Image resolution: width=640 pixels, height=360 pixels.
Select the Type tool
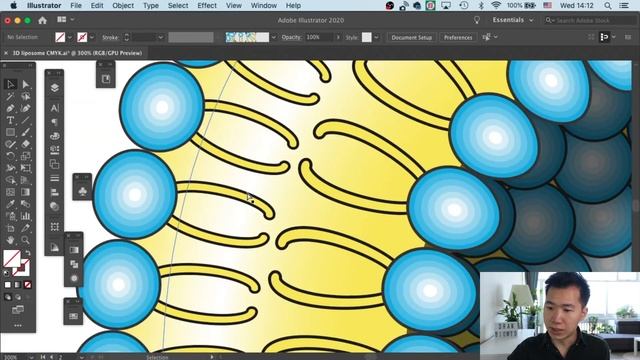tap(11, 120)
